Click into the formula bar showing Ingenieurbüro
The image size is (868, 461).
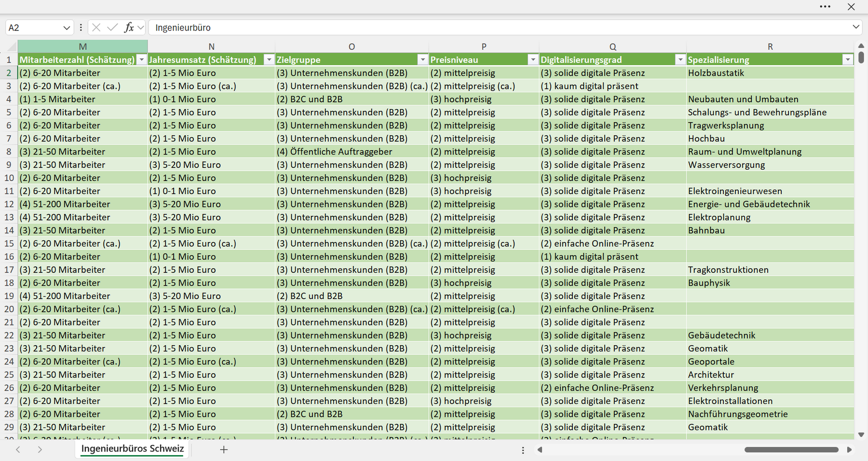[499, 28]
